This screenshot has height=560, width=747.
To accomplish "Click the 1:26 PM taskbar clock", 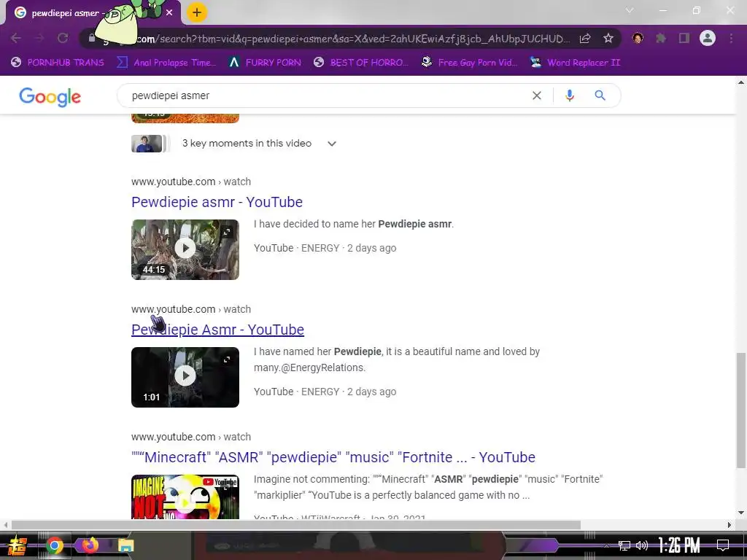I will [679, 545].
